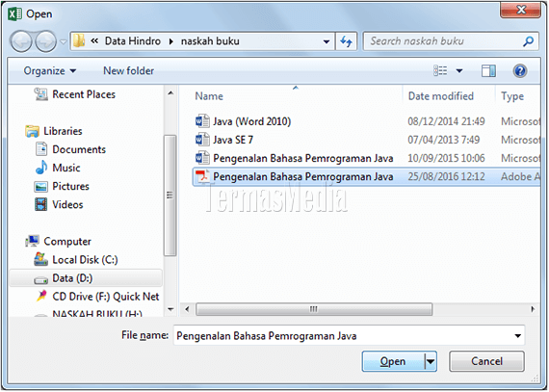Viewport: 549px width, 392px height.
Task: Select Computer in navigation pane
Action: click(67, 242)
